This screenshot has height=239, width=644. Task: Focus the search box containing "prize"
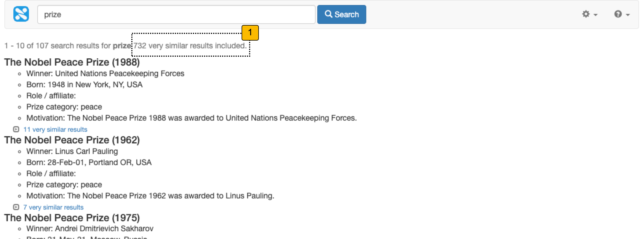pos(176,14)
